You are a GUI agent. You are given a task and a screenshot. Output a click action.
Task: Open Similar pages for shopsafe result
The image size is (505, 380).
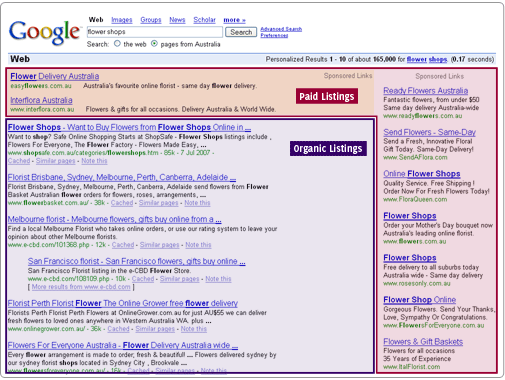[x=56, y=161]
